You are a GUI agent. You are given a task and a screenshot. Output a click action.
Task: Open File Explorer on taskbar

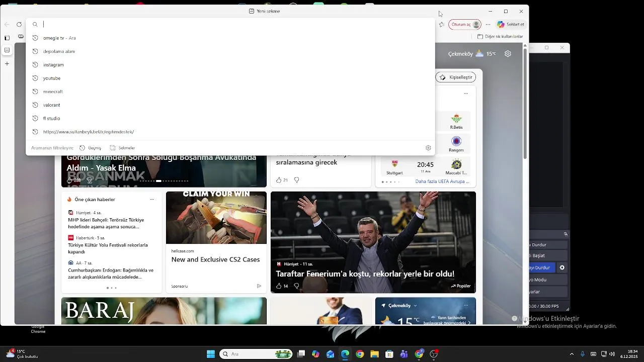tap(375, 354)
